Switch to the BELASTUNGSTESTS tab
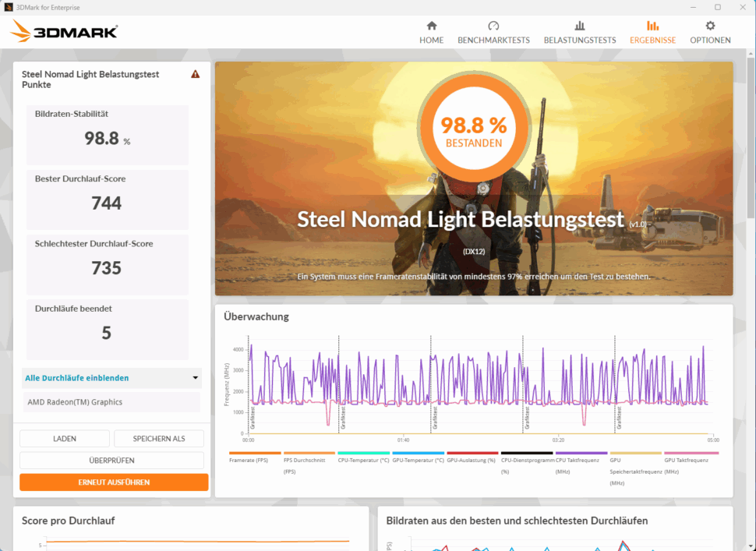 [580, 41]
